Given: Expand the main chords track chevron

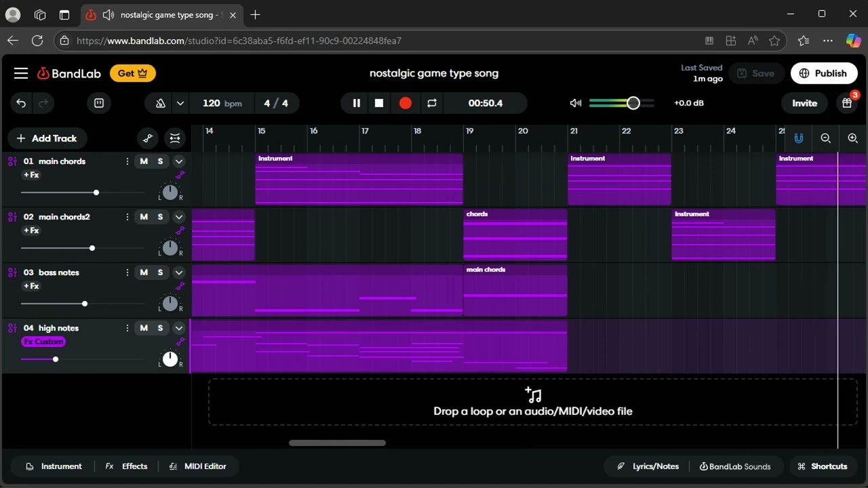Looking at the screenshot, I should pos(179,161).
